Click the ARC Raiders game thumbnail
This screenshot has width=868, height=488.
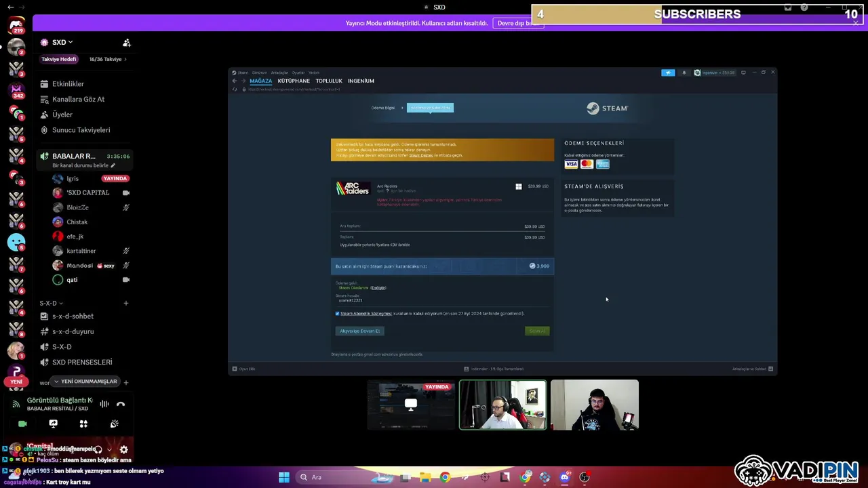tap(353, 188)
